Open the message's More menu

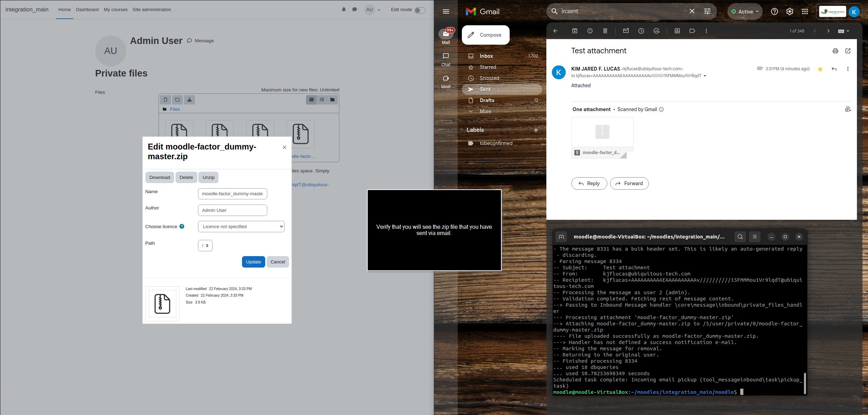point(848,69)
